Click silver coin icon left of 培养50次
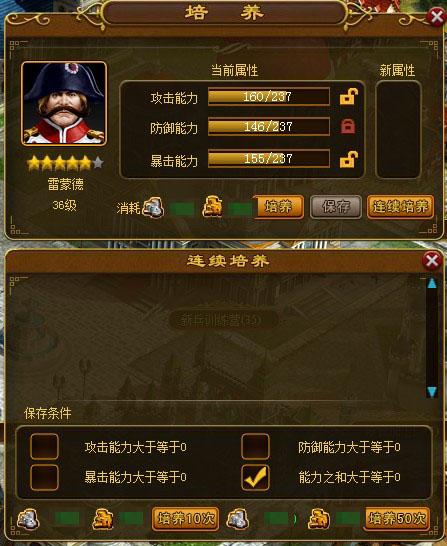This screenshot has height=546, width=447. click(x=237, y=520)
